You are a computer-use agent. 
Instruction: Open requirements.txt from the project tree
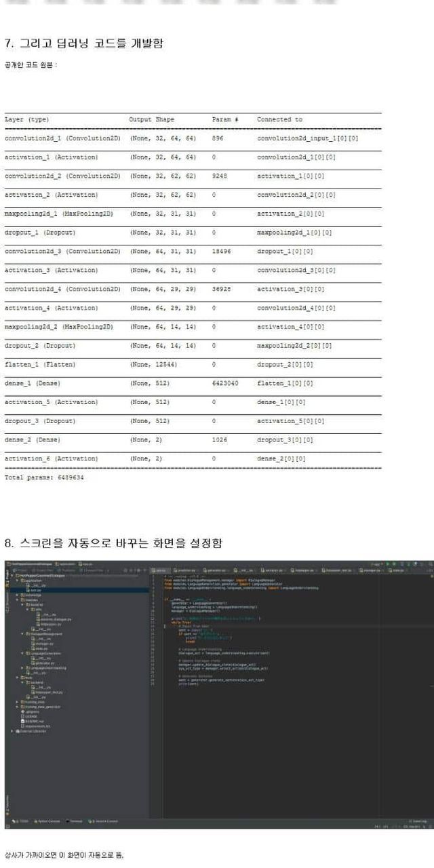(34, 726)
